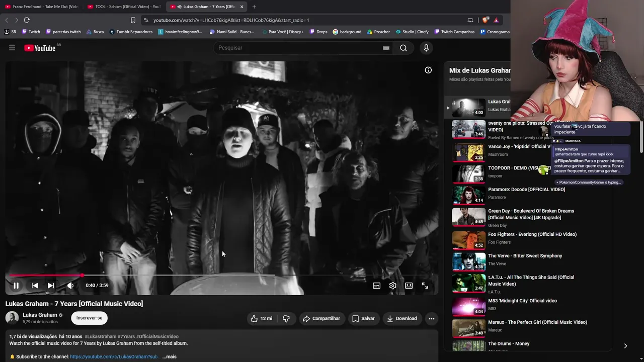The width and height of the screenshot is (644, 362).
Task: Open the YouTube guide hamburger menu
Action: [12, 48]
